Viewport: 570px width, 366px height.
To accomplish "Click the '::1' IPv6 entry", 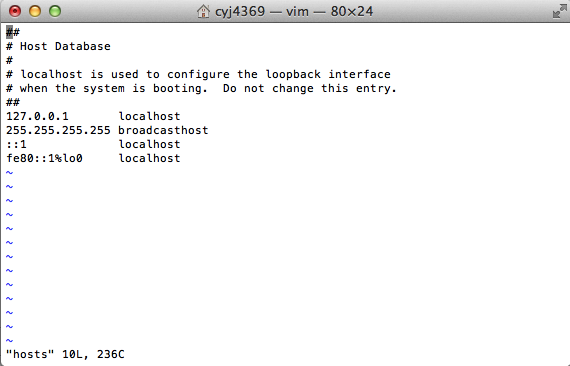I will (x=16, y=144).
